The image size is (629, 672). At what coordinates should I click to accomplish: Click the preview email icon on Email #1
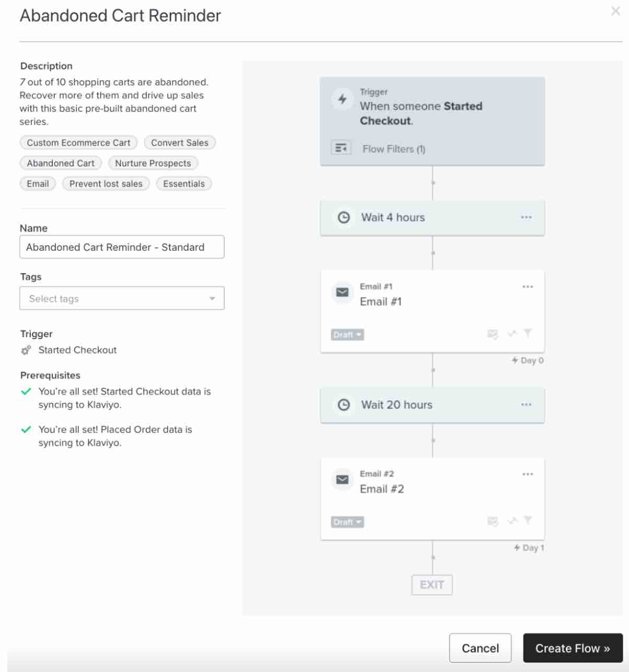point(492,333)
